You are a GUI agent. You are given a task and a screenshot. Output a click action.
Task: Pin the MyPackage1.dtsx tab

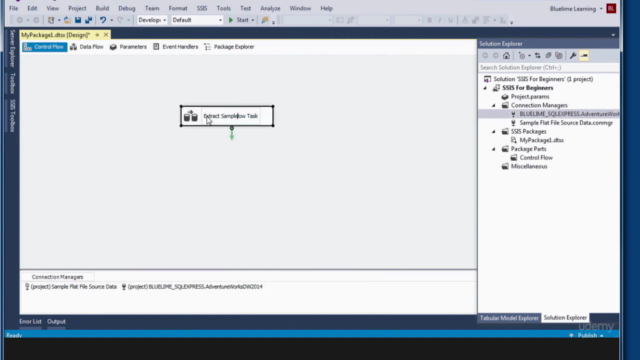click(x=97, y=35)
